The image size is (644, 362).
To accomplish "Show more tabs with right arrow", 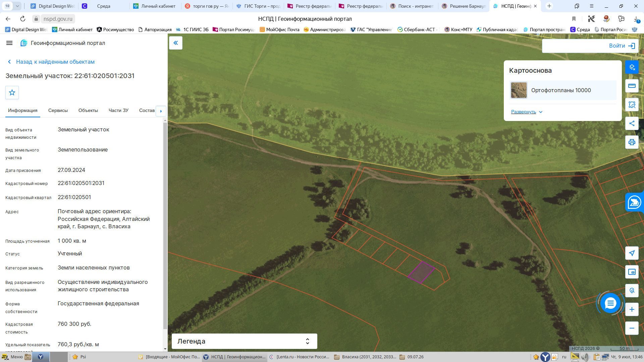I will tap(161, 111).
